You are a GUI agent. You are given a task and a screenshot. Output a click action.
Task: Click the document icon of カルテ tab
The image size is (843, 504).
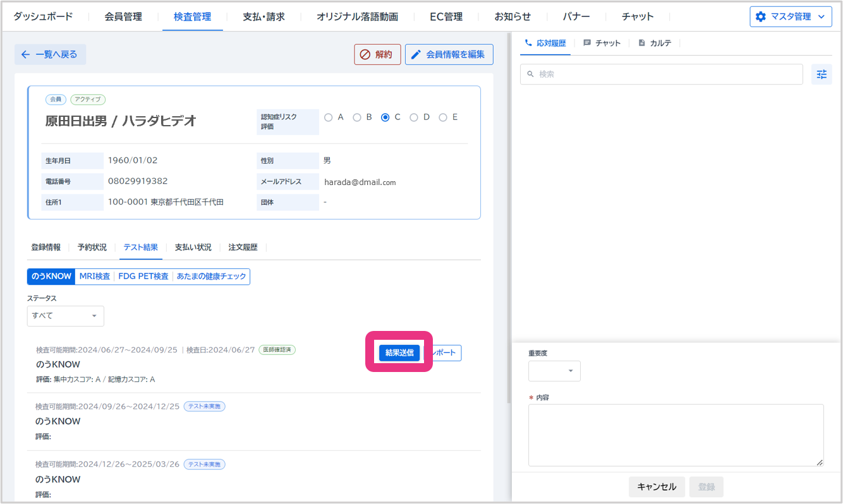642,43
